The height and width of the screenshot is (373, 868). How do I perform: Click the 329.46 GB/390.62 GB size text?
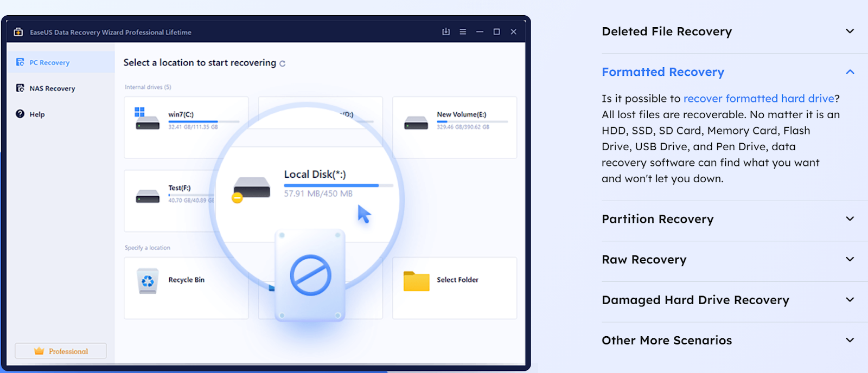pyautogui.click(x=463, y=127)
